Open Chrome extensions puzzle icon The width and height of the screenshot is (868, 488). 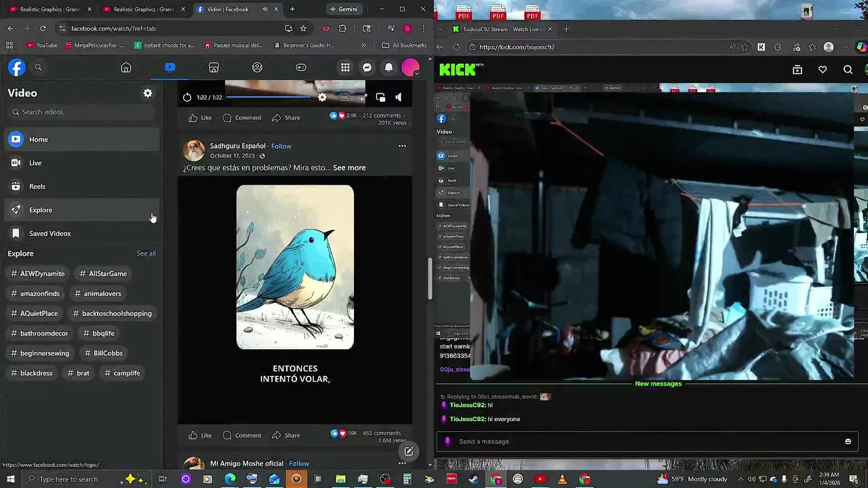pos(342,28)
